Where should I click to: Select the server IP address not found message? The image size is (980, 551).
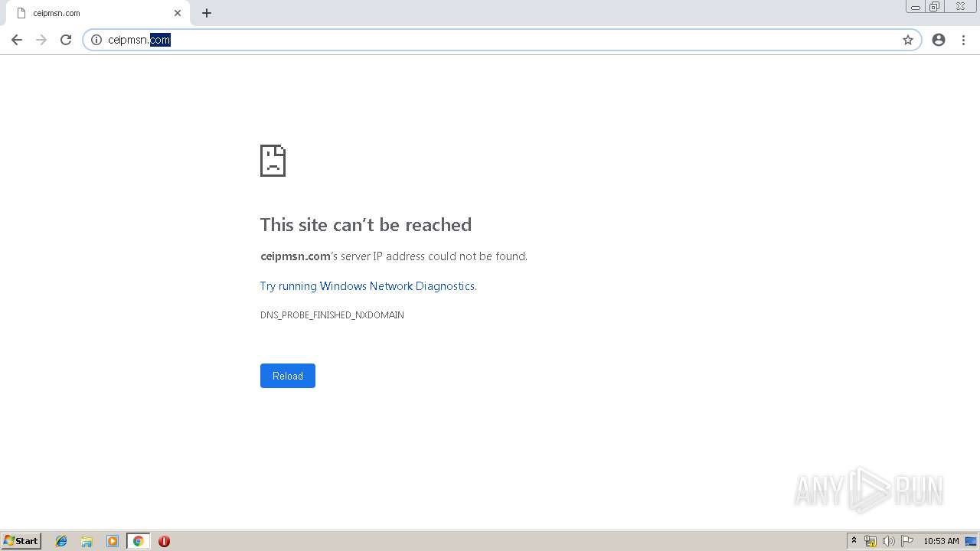pos(394,256)
